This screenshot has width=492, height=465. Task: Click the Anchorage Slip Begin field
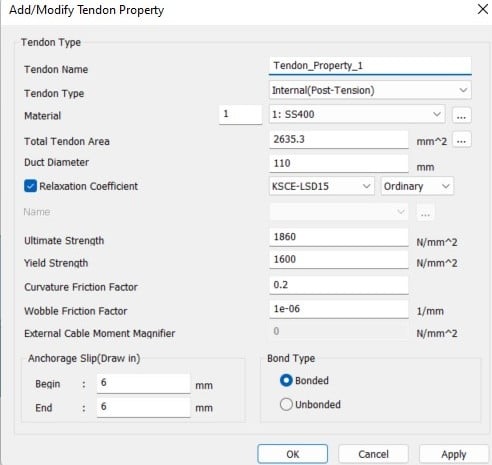pyautogui.click(x=143, y=383)
